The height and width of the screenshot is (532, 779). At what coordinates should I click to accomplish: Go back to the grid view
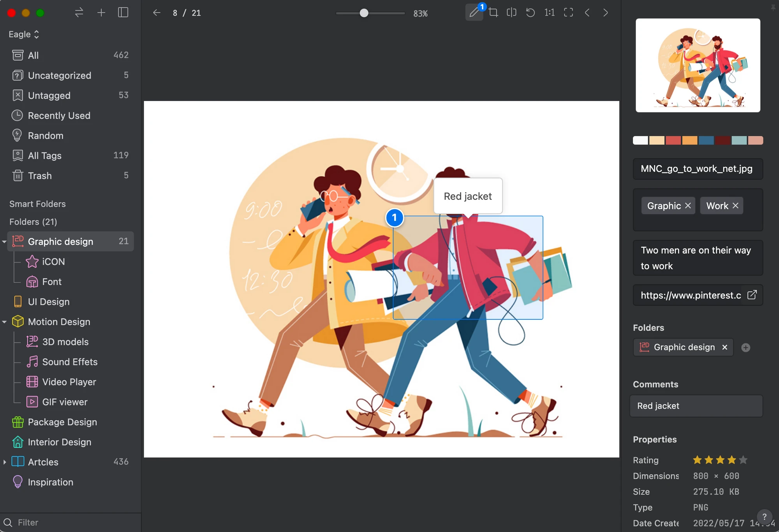coord(157,13)
